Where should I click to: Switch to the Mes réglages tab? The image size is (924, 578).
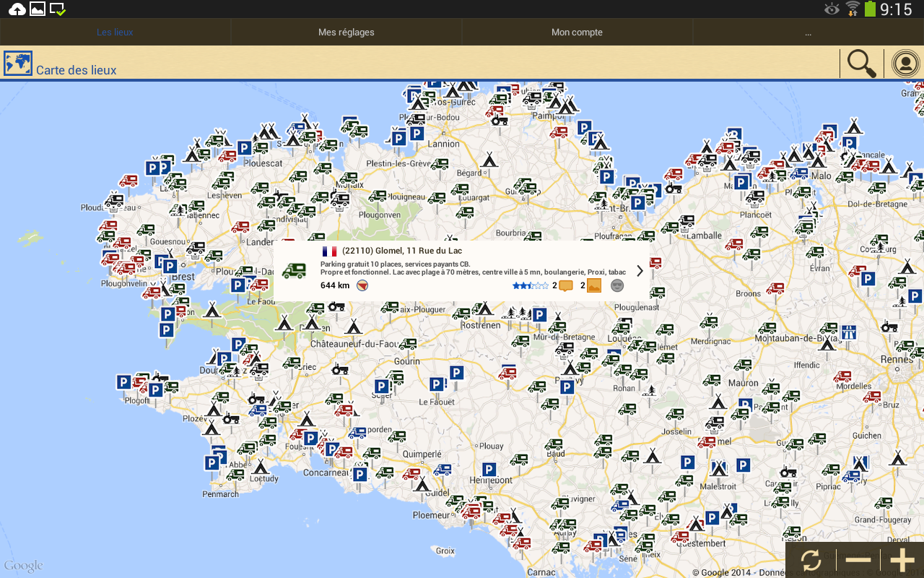[346, 33]
